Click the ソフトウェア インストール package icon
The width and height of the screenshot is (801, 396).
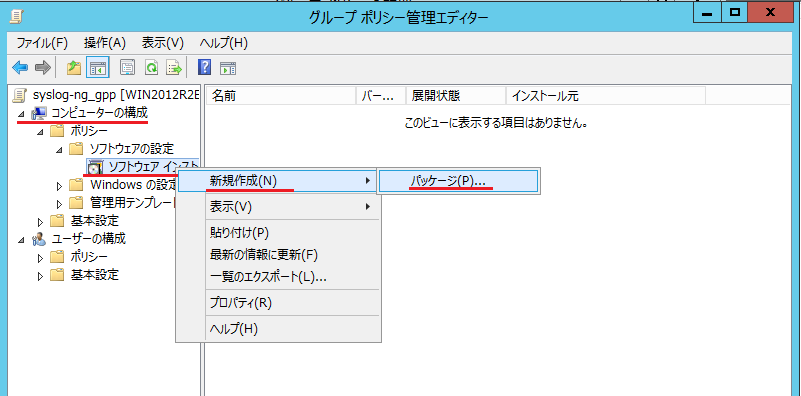[x=96, y=167]
